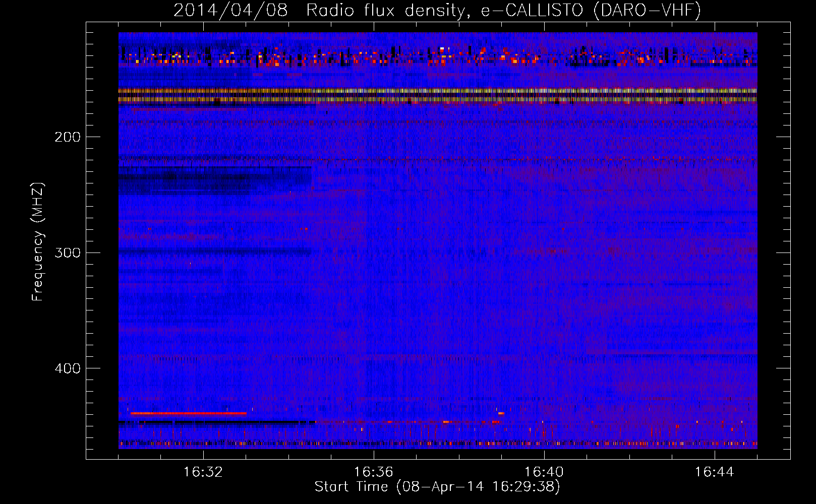Image resolution: width=816 pixels, height=504 pixels.
Task: Click the '200' frequency tick label
Action: tap(68, 137)
